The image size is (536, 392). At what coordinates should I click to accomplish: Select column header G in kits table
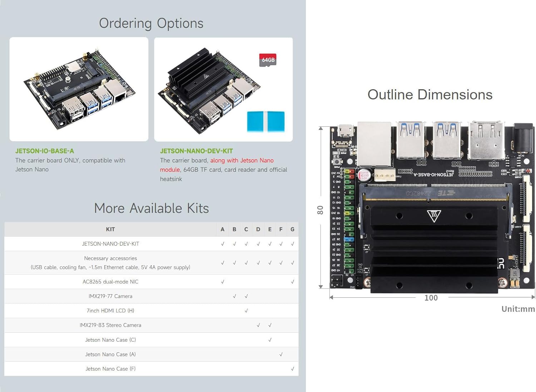(292, 229)
